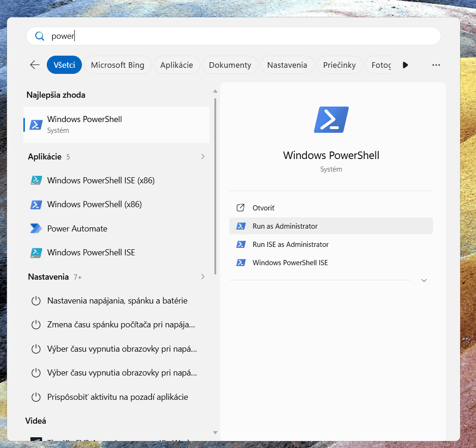Open power and sleep battery settings icon
The height and width of the screenshot is (448, 476).
(x=36, y=301)
